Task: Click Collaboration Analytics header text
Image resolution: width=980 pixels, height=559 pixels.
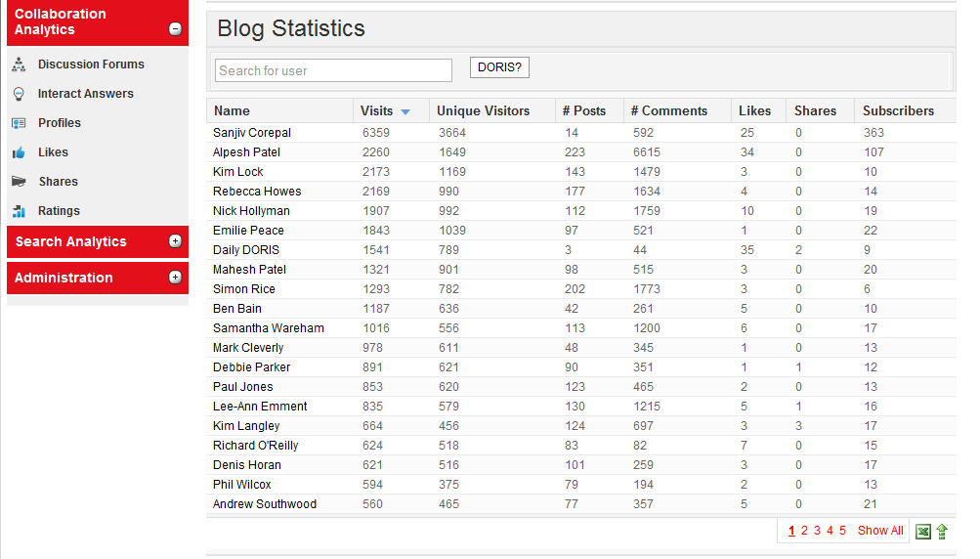Action: 60,21
